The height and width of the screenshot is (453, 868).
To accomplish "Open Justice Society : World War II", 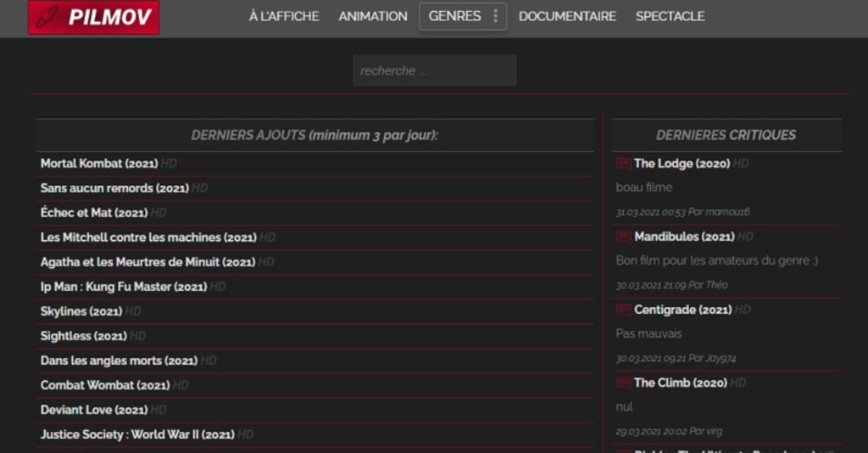I will click(136, 434).
